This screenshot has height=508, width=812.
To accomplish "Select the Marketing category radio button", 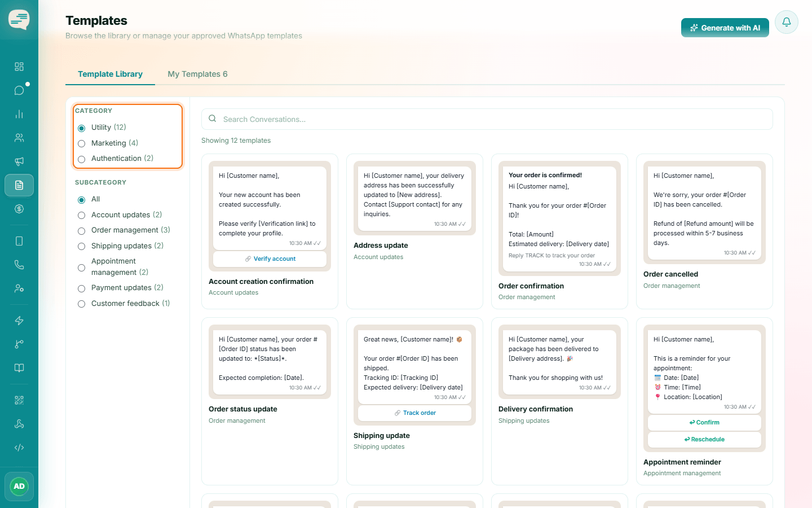I will [x=81, y=143].
